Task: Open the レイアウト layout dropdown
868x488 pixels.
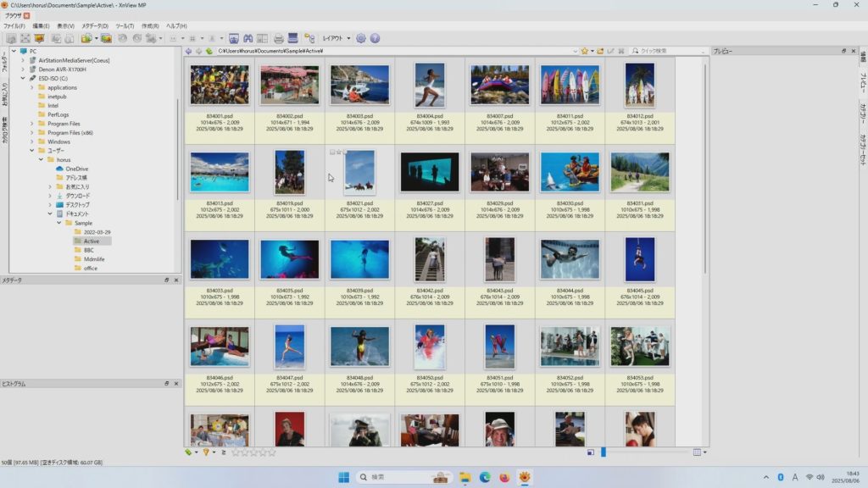Action: tap(337, 38)
